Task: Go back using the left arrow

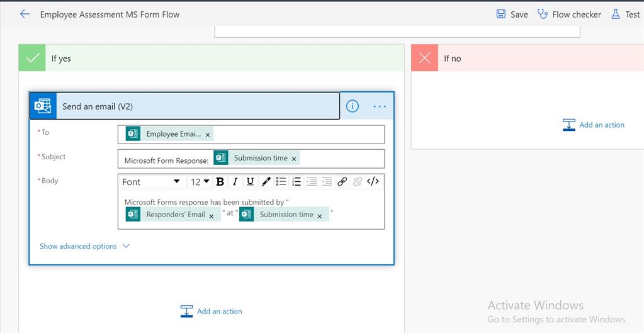Action: click(x=25, y=14)
